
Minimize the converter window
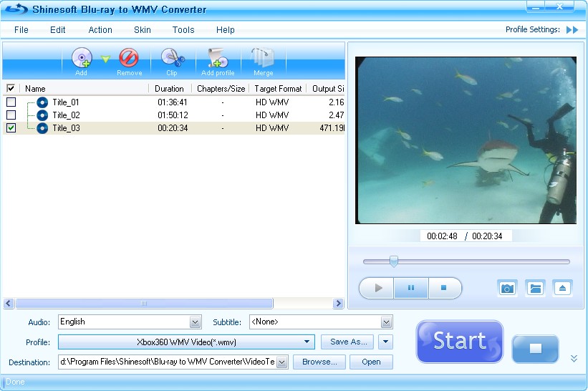pos(536,7)
